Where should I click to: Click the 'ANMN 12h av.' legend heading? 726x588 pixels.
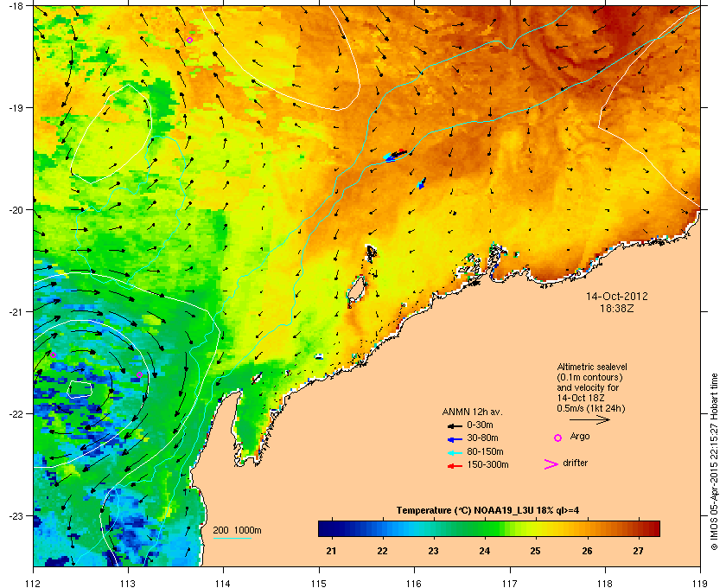pos(472,412)
